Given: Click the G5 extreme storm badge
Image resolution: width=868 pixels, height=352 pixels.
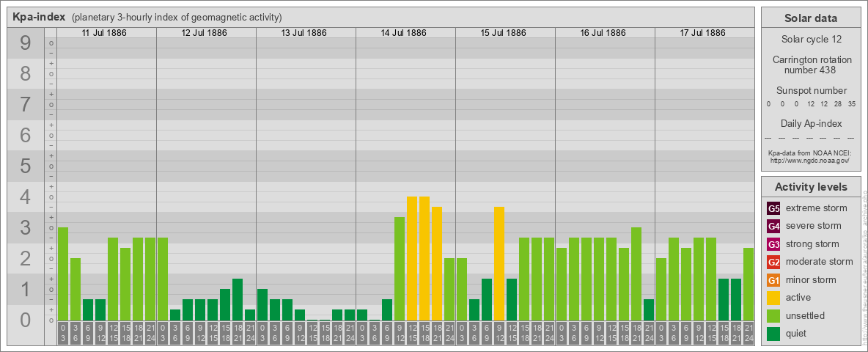Looking at the screenshot, I should point(773,208).
